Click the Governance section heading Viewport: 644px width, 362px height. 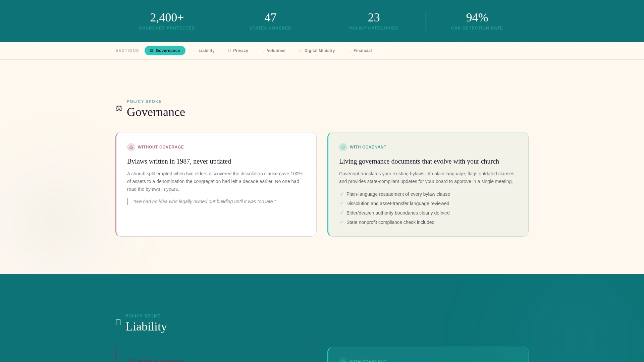(x=156, y=112)
